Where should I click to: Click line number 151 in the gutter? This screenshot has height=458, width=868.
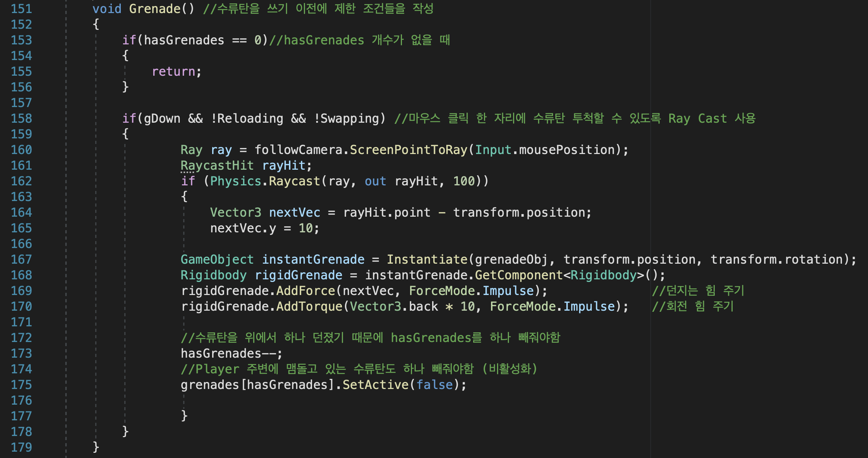(x=21, y=9)
